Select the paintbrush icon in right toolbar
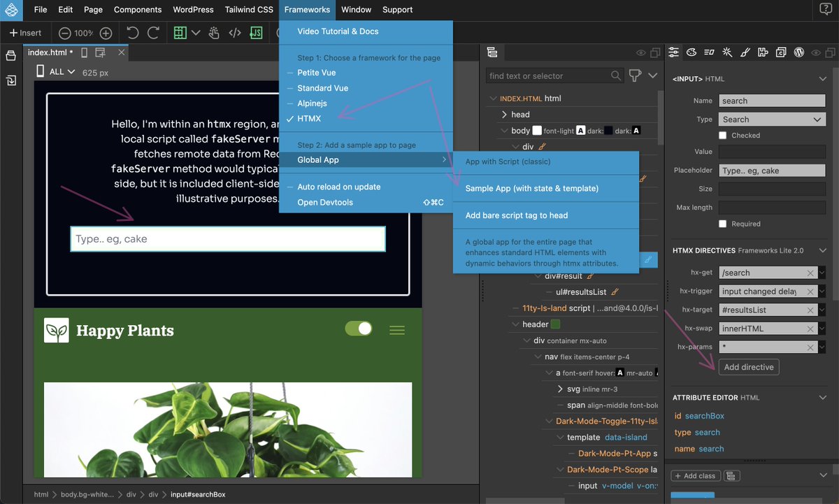This screenshot has height=504, width=839. click(x=744, y=52)
